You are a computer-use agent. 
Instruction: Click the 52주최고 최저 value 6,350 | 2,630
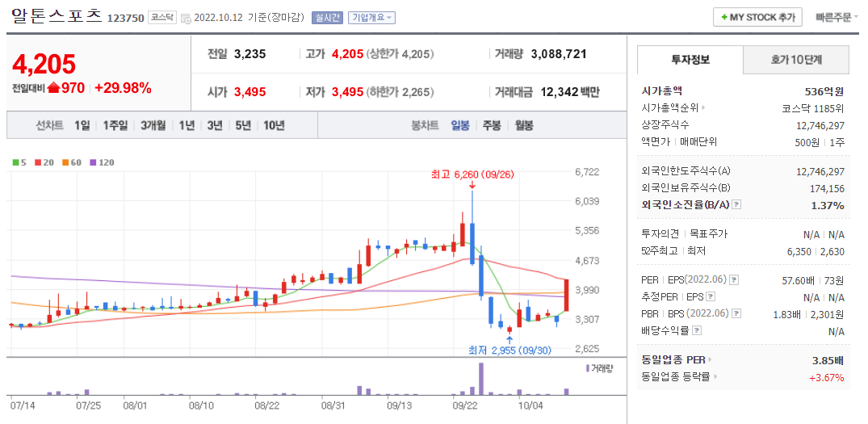coord(814,251)
